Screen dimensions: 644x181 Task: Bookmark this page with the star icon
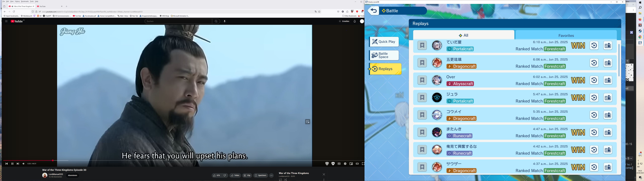click(319, 11)
